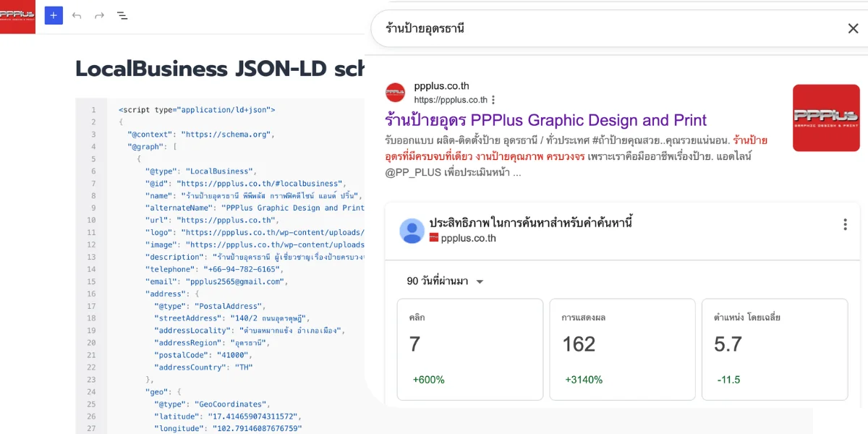Open the three-dot menu of the search performance card
Image resolution: width=868 pixels, height=434 pixels.
845,224
